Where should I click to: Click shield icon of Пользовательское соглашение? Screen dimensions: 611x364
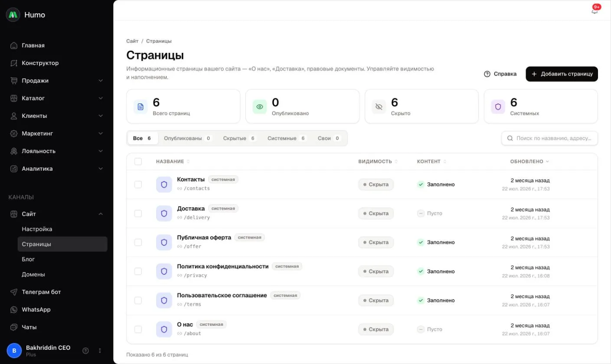coord(164,300)
